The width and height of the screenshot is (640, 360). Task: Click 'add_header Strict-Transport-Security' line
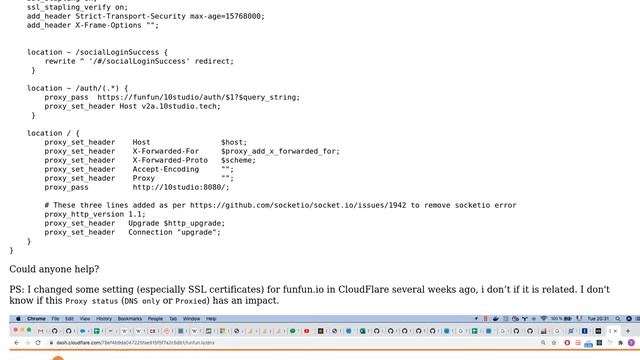[146, 16]
